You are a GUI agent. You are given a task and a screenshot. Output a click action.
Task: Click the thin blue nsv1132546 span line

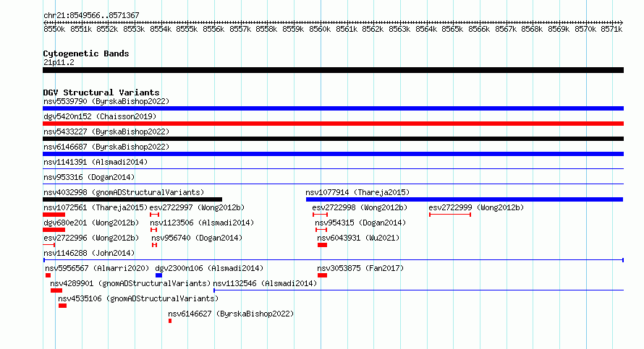point(418,290)
